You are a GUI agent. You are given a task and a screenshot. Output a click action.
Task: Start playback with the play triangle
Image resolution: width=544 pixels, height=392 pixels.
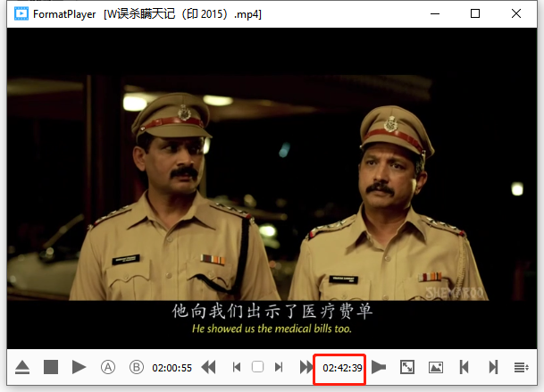79,367
